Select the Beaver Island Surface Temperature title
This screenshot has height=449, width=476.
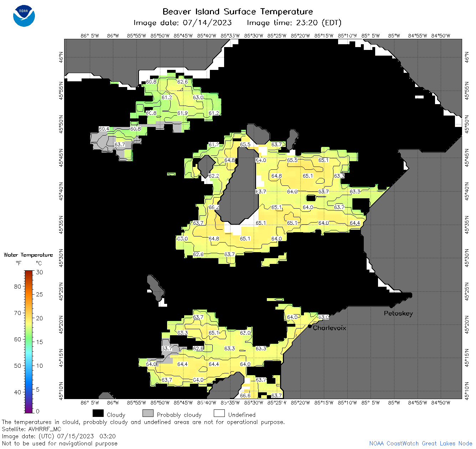pos(238,11)
